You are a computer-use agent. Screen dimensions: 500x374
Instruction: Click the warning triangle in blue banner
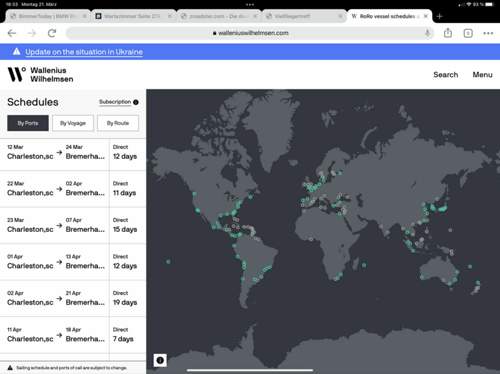point(16,52)
